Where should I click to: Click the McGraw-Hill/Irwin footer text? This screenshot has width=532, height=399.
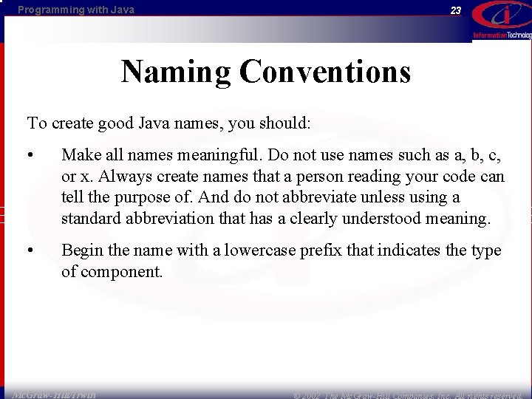(54, 395)
